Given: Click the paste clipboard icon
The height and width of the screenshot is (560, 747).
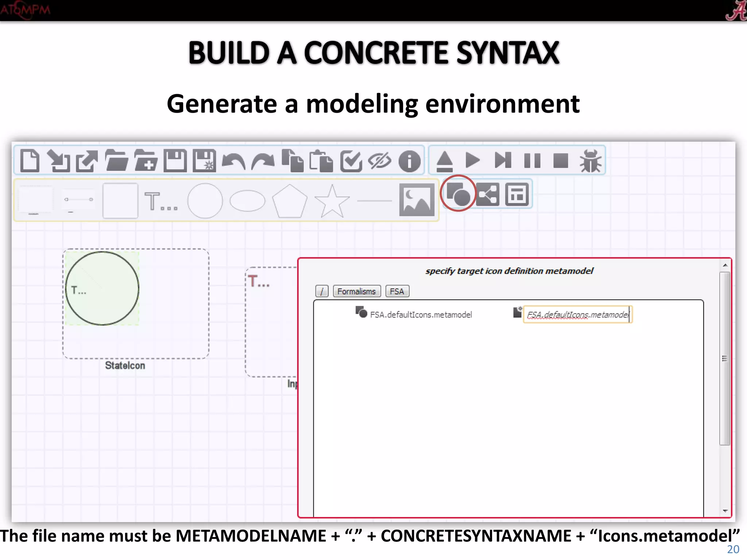Looking at the screenshot, I should (x=321, y=160).
